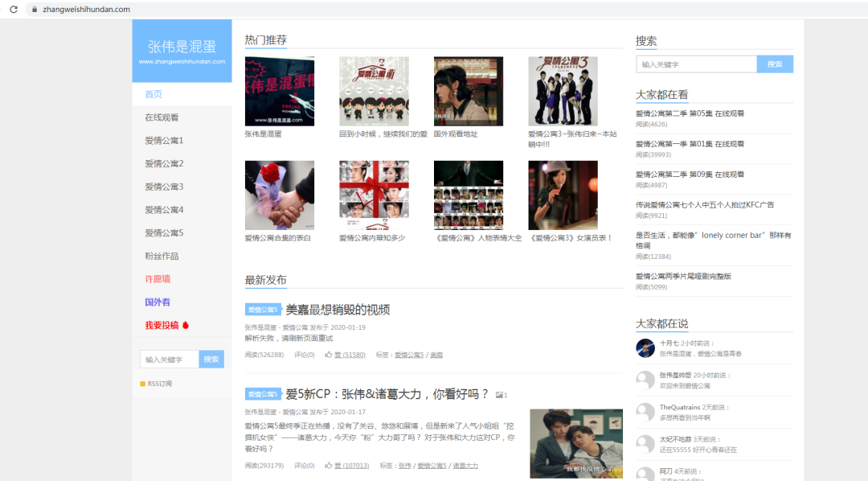Image resolution: width=868 pixels, height=481 pixels.
Task: Reload the page with the refresh icon
Action: (x=14, y=10)
